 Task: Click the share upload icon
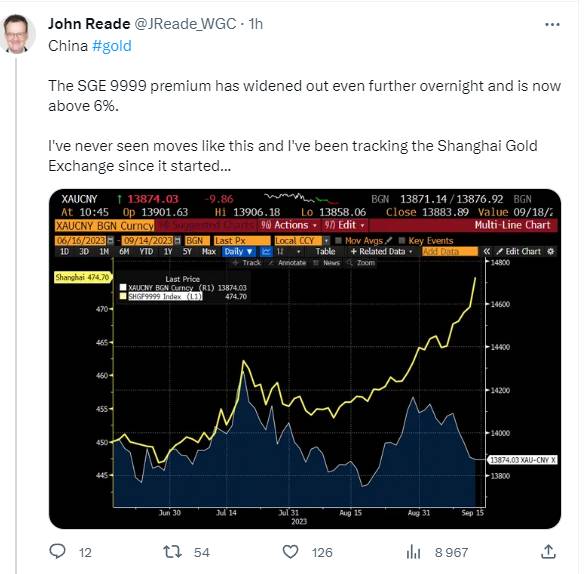tap(548, 552)
